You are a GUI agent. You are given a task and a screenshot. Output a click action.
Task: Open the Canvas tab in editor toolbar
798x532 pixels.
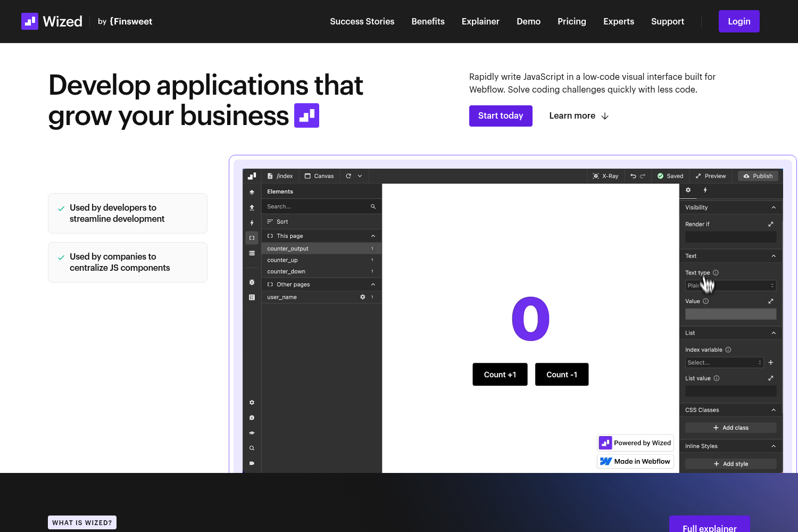[319, 176]
